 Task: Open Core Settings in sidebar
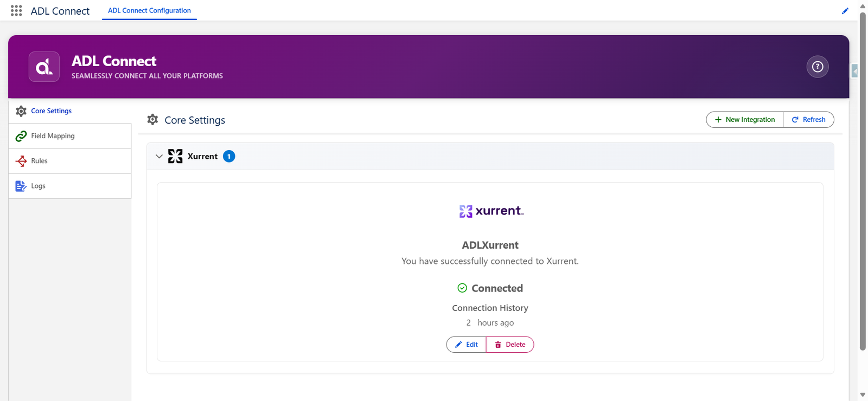pyautogui.click(x=70, y=111)
